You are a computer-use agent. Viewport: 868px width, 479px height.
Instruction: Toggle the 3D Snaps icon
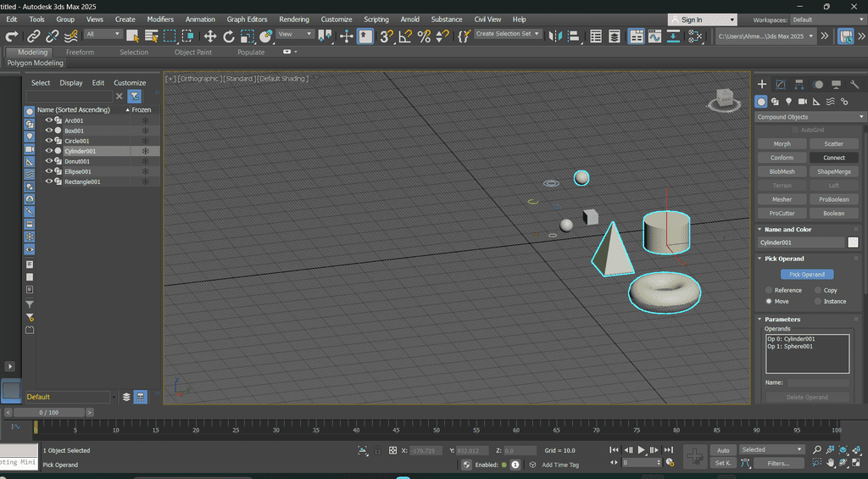(x=387, y=36)
